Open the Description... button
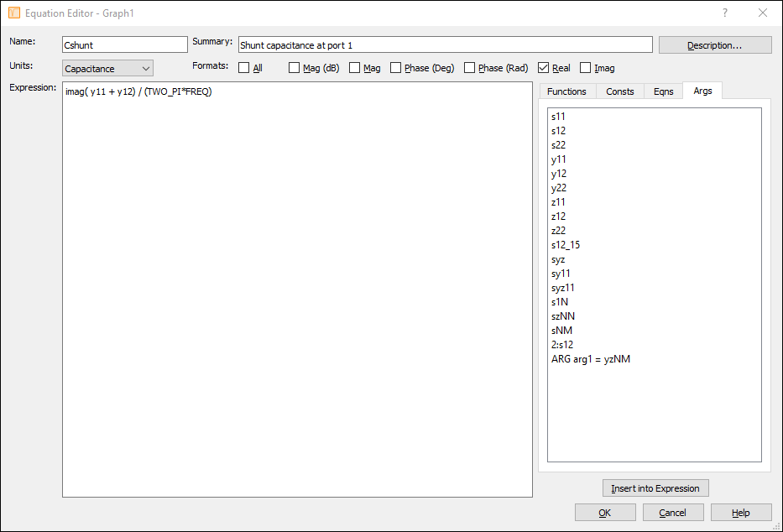 pyautogui.click(x=715, y=45)
